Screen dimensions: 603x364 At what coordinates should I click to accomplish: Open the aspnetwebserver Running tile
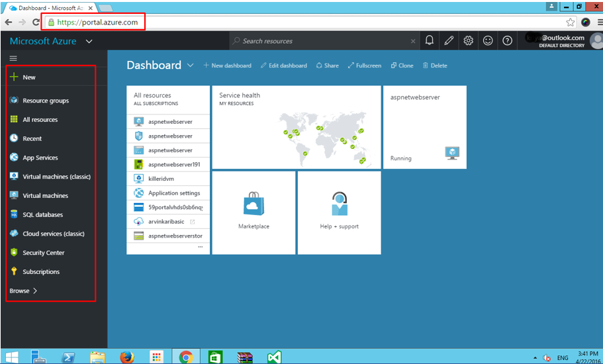pyautogui.click(x=425, y=127)
